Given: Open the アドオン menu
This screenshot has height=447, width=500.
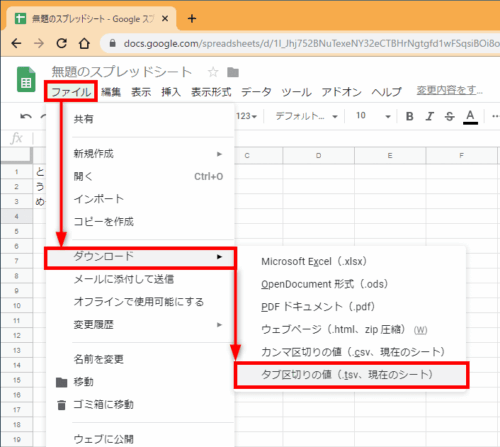Looking at the screenshot, I should click(x=341, y=92).
